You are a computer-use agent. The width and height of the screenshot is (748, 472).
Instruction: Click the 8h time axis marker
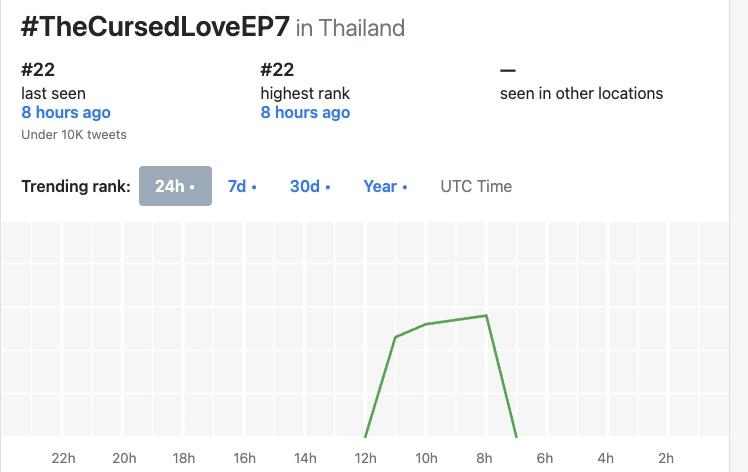[485, 458]
